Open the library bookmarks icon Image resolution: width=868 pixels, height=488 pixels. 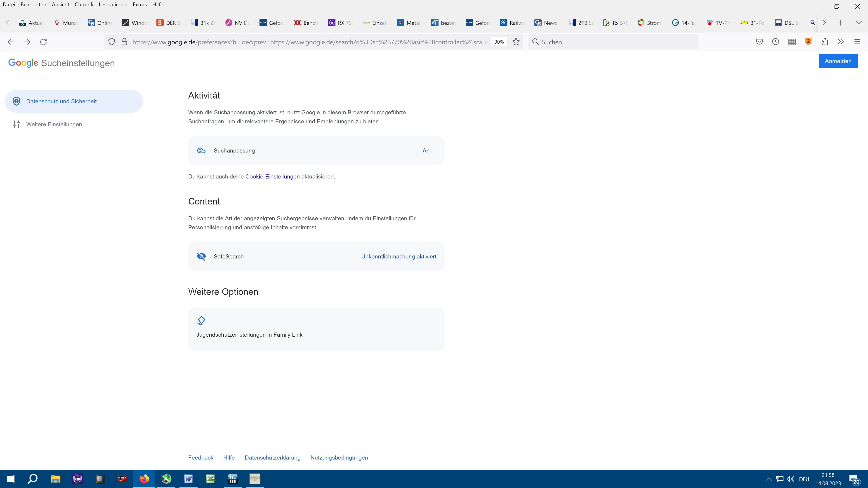click(792, 42)
